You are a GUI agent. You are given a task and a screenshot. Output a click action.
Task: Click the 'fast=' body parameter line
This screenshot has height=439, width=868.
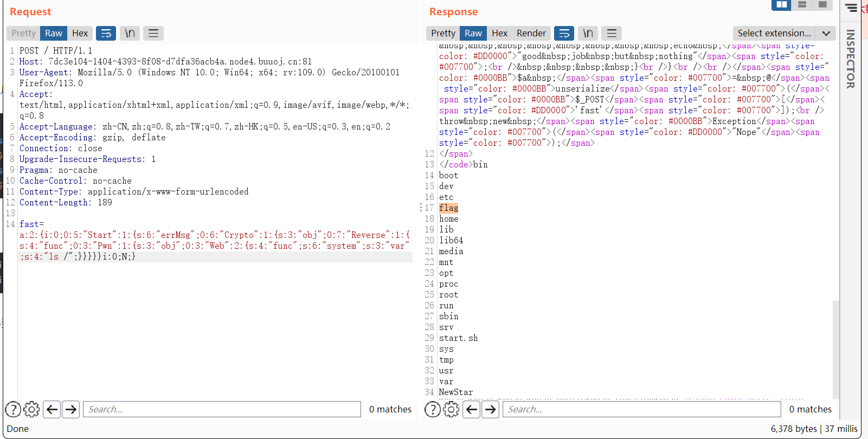coord(31,224)
